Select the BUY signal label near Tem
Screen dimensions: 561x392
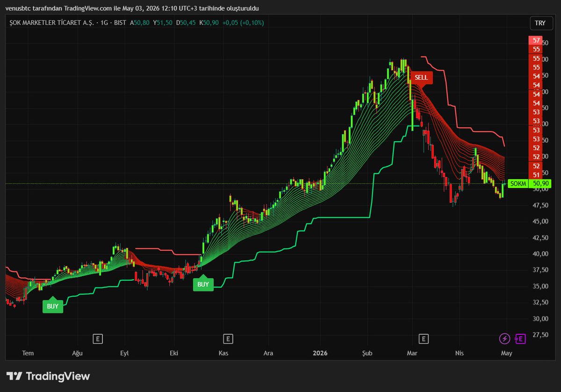(x=52, y=306)
